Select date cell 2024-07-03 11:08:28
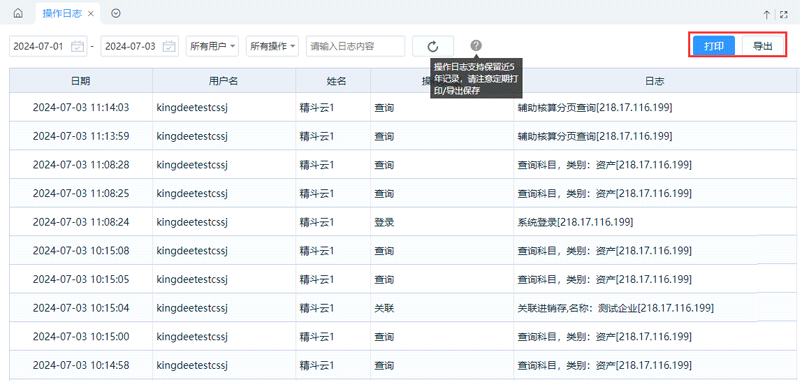Screen dimensions: 800x381 pos(81,165)
